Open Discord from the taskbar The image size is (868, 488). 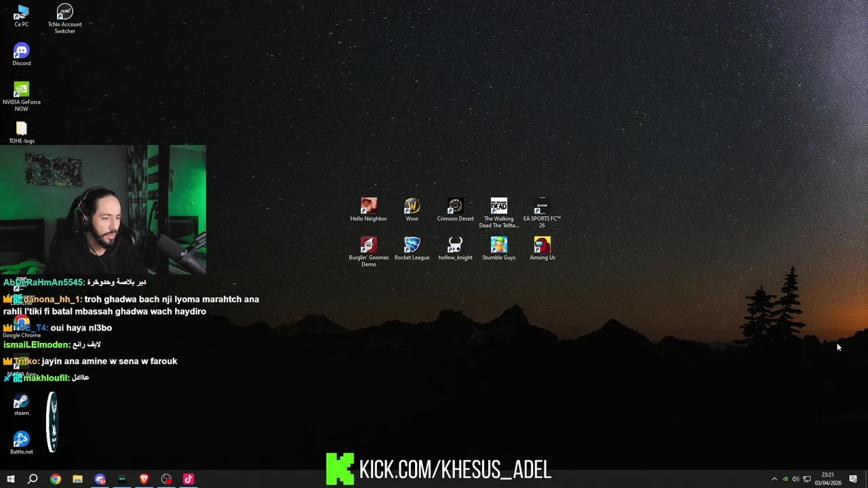tap(100, 479)
